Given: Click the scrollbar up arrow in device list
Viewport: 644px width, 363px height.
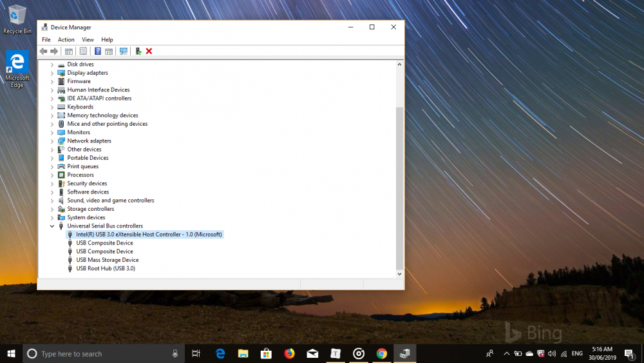Looking at the screenshot, I should coord(399,64).
